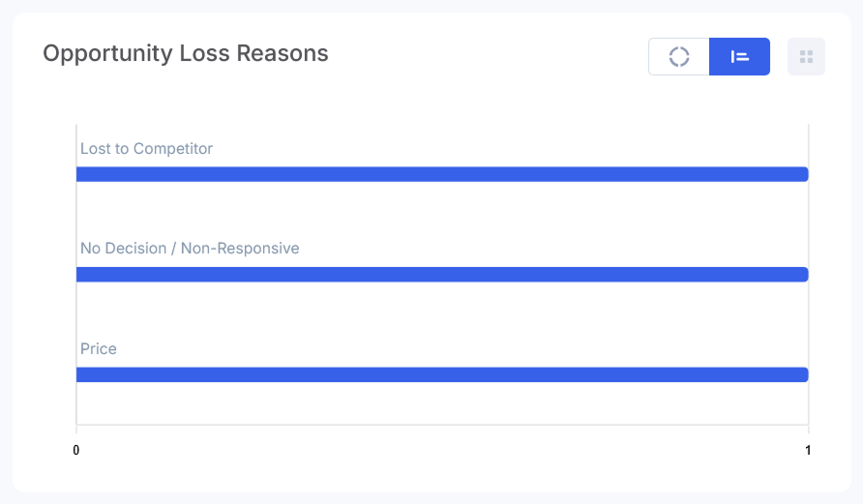
Task: Select the No Decision / Non-Responsive bar
Action: (x=441, y=275)
